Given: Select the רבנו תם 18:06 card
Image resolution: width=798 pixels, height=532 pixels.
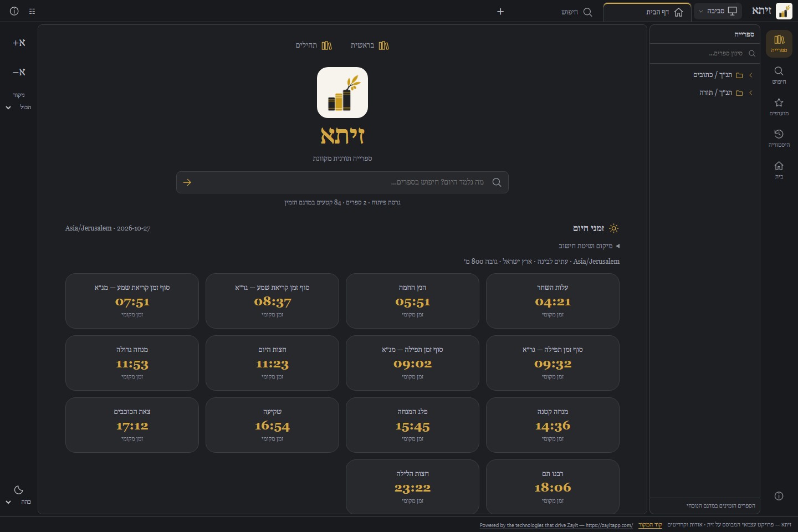Looking at the screenshot, I should click(553, 487).
